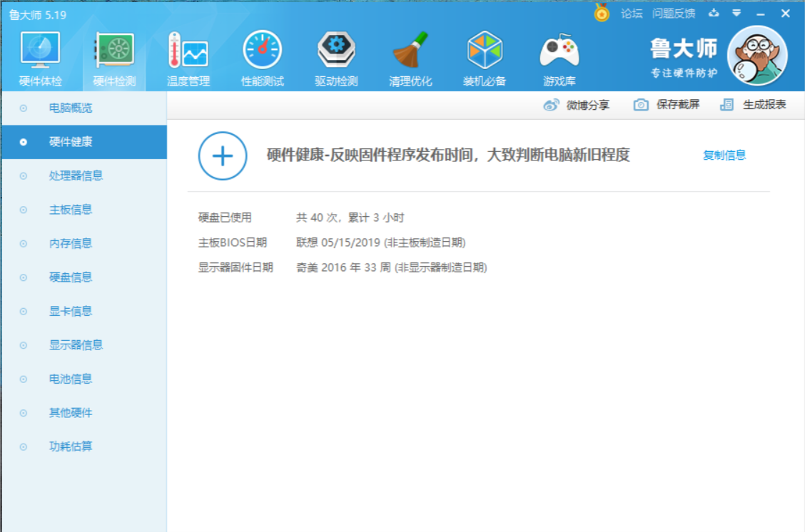
Task: Open the 论坛 forum link
Action: (x=632, y=14)
